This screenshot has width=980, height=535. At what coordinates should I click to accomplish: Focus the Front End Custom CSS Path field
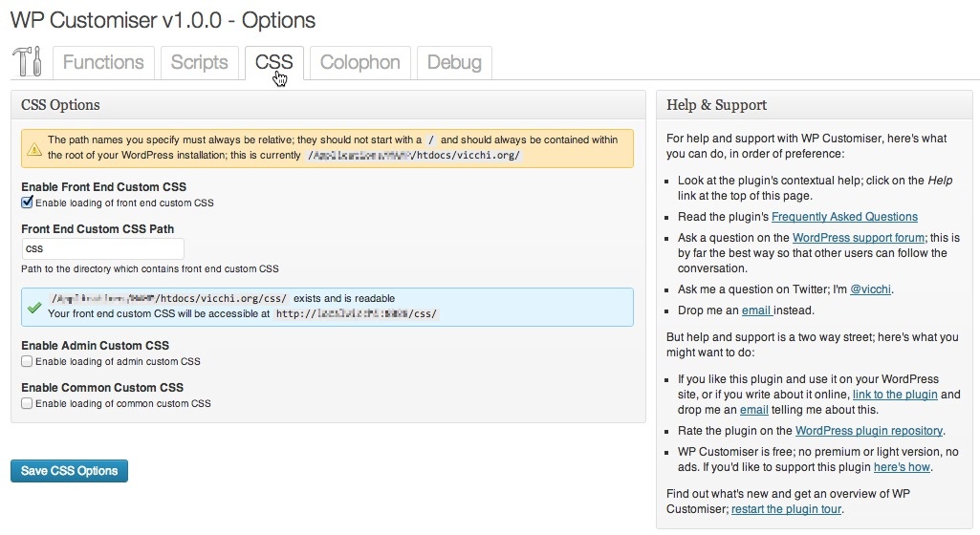pos(90,248)
